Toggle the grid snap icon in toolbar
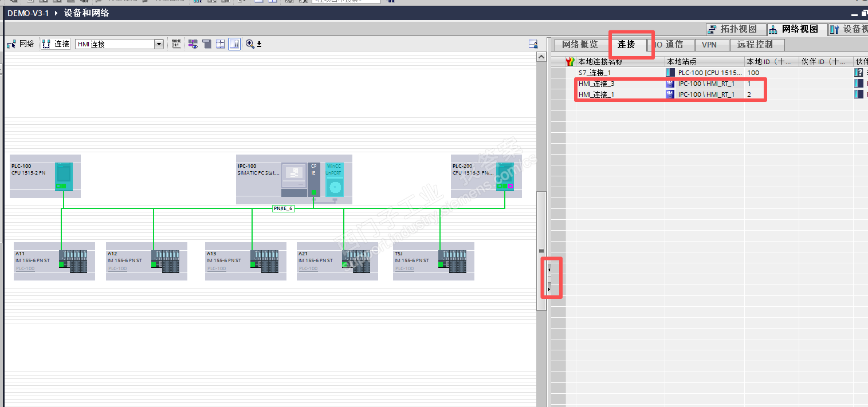 coord(221,44)
